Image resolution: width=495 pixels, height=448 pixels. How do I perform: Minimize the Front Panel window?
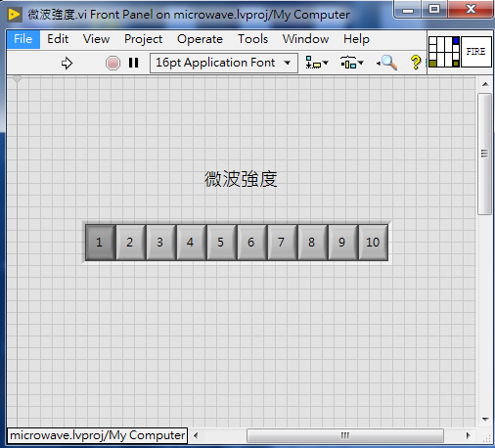[408, 10]
